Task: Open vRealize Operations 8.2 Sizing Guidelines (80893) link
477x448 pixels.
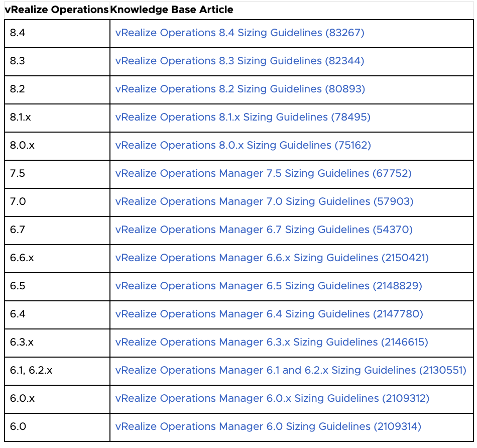Action: tap(240, 89)
